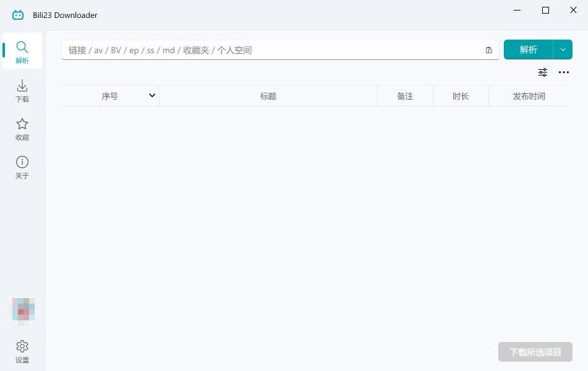Click the 时长 column header
The image size is (588, 371).
tap(460, 96)
